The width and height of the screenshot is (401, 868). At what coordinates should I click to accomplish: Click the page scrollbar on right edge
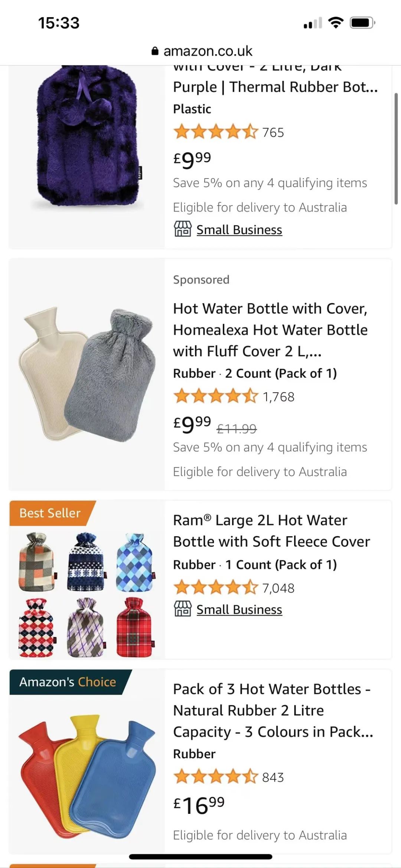396,148
